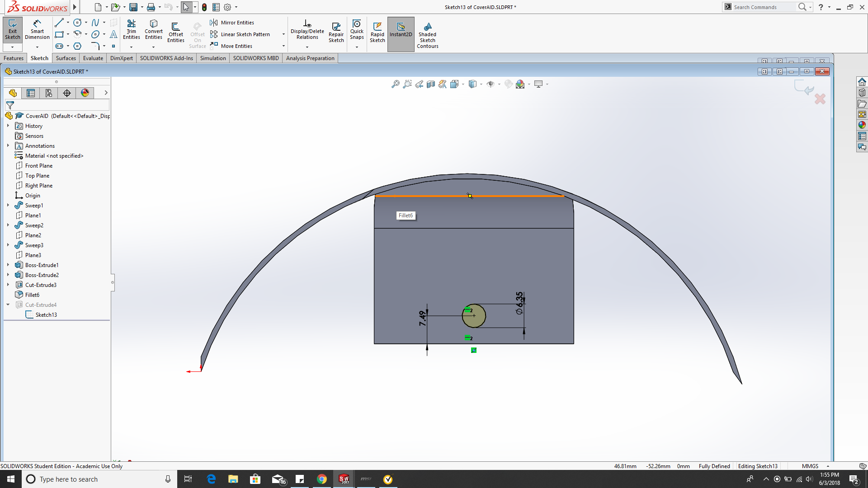Switch to the SOLIDWORKS Add-Ins tab
The width and height of the screenshot is (868, 488).
166,58
